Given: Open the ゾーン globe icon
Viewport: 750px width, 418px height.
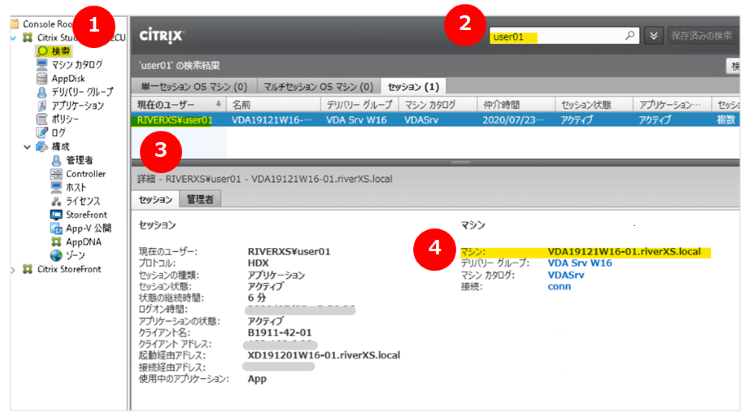Looking at the screenshot, I should (x=56, y=255).
